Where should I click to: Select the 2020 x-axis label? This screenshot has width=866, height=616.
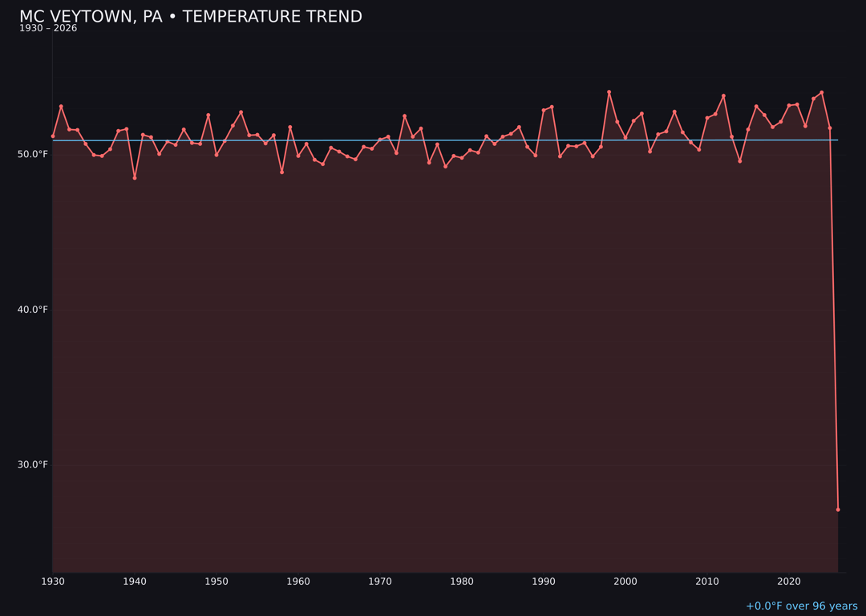click(x=788, y=581)
